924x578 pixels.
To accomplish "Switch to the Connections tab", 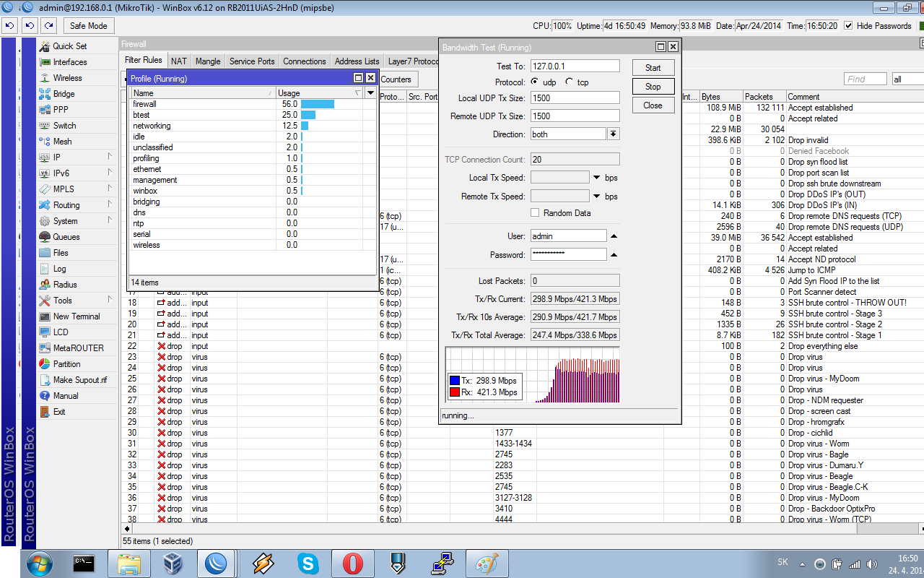I will (x=305, y=61).
